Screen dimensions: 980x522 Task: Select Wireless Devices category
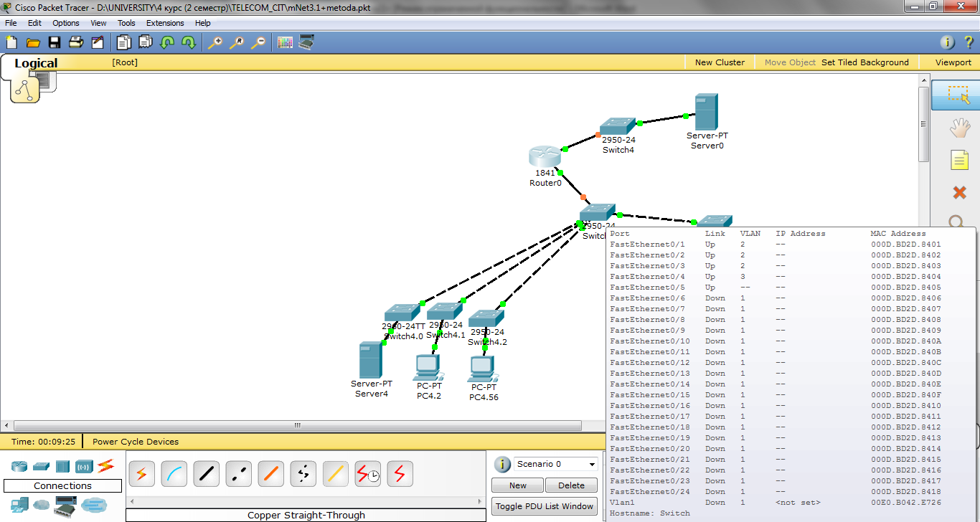coord(85,467)
